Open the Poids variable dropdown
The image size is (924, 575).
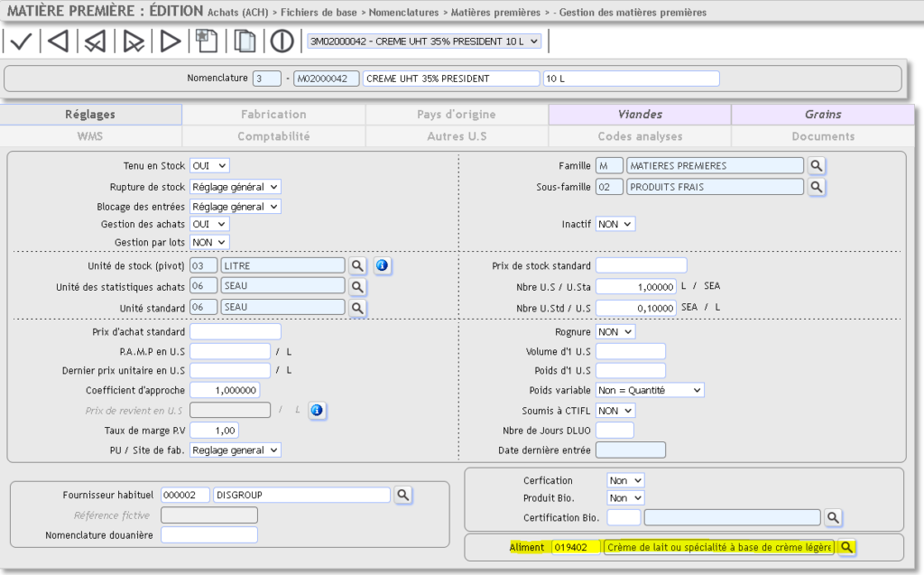click(650, 390)
